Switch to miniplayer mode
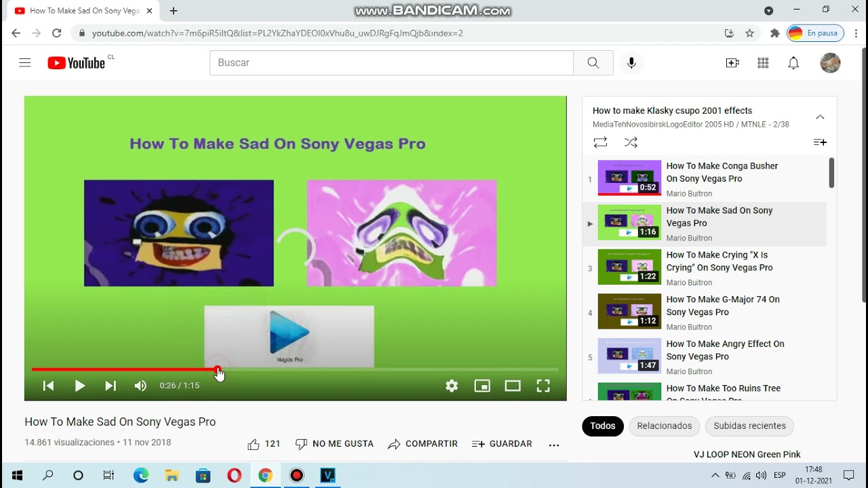This screenshot has width=868, height=488. pyautogui.click(x=482, y=386)
